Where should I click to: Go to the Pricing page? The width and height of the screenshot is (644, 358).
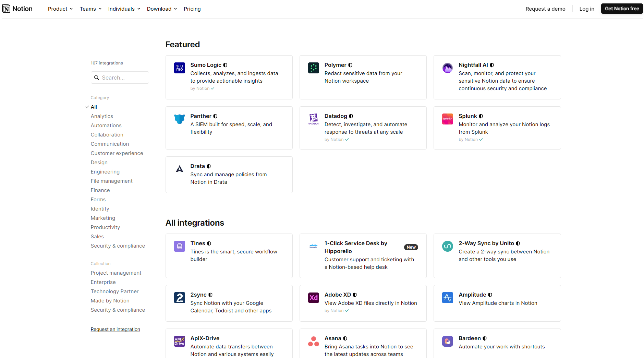click(192, 9)
